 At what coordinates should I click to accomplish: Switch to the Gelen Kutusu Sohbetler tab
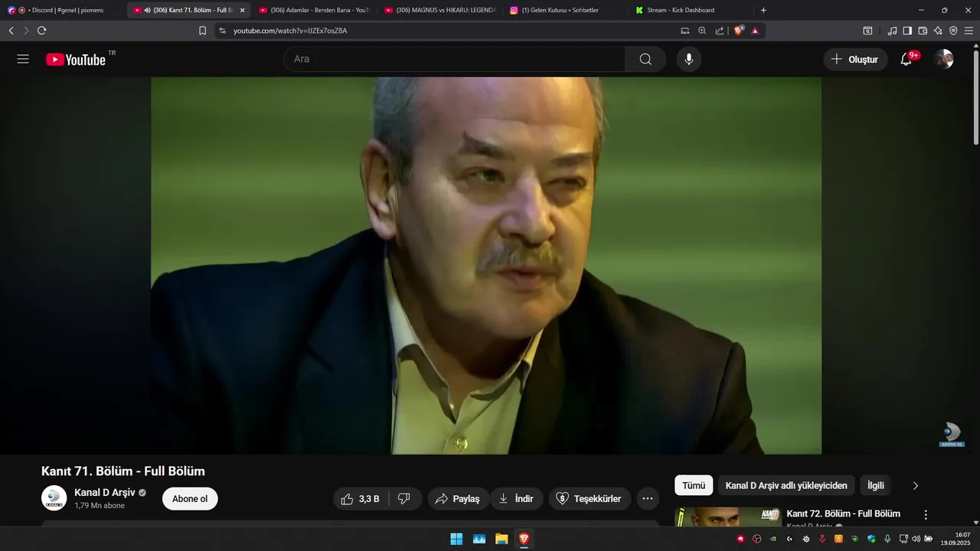(x=564, y=10)
